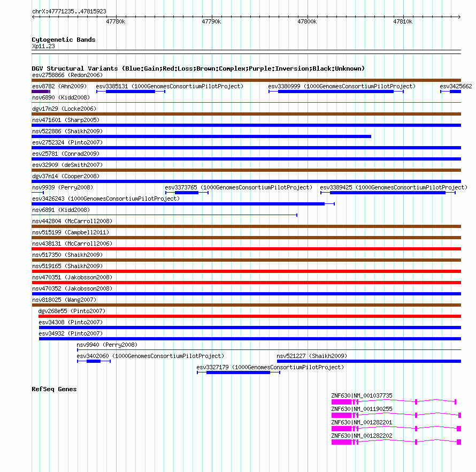Click the dgv268e55 (Pinto2007) label
The image size is (476, 472).
72,311
